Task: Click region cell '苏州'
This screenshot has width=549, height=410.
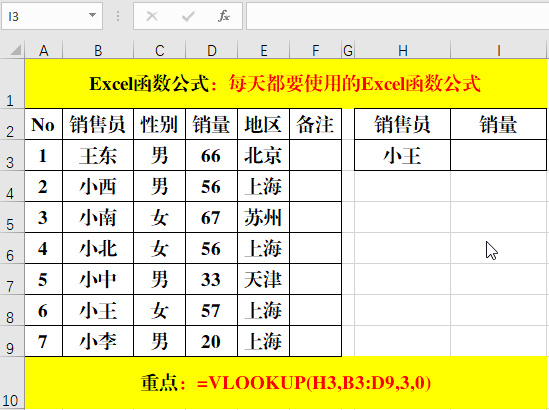Action: pyautogui.click(x=264, y=217)
